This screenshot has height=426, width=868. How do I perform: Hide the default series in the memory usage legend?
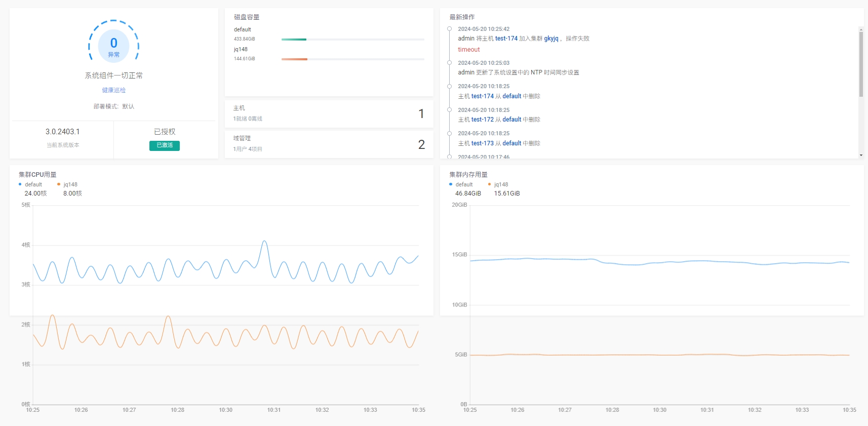click(461, 184)
